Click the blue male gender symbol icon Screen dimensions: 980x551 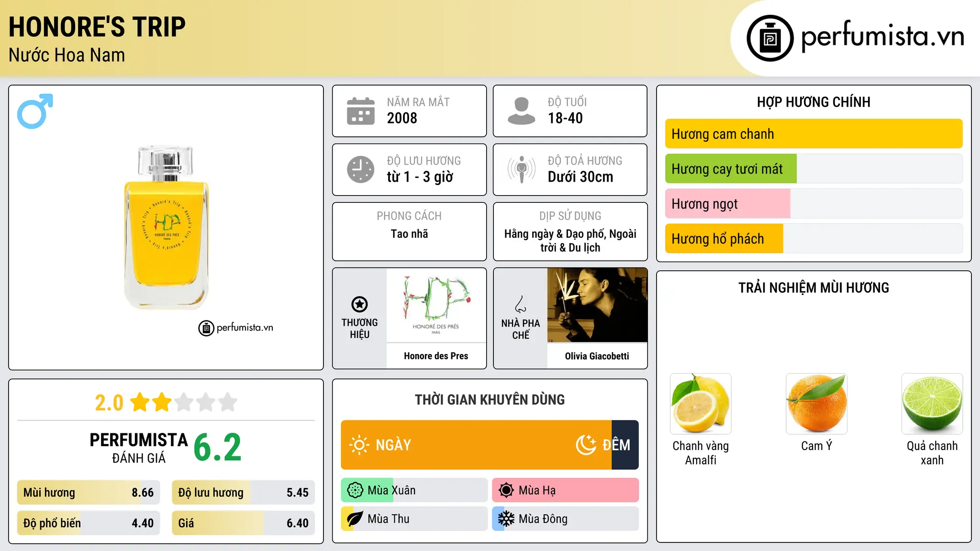coord(35,111)
